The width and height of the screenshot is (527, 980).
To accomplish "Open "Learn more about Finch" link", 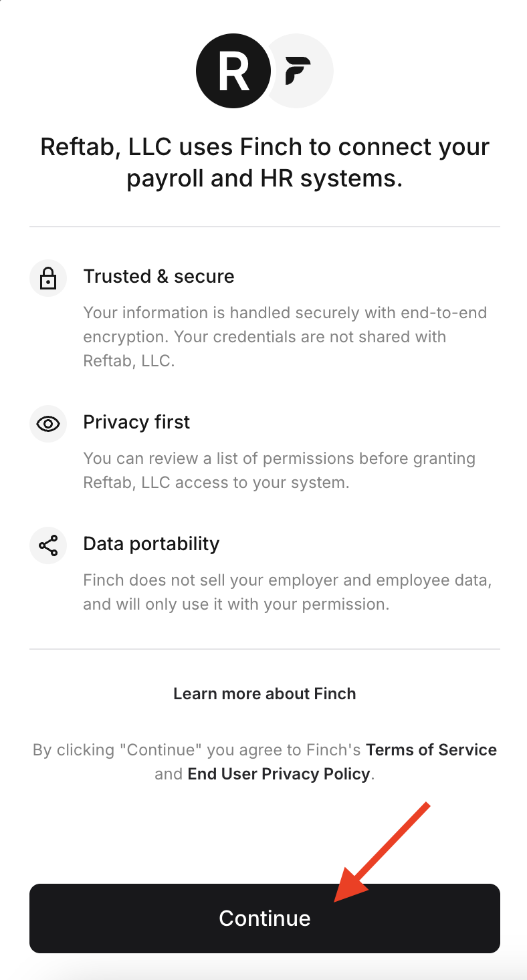I will click(265, 693).
